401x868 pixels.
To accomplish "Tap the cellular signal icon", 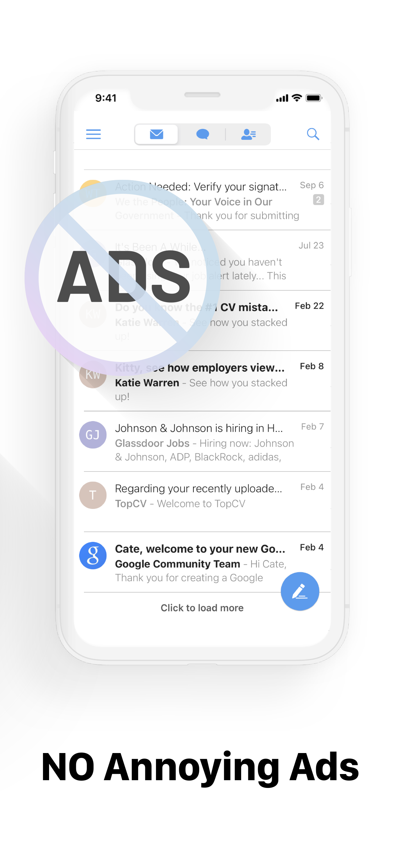I will tap(282, 98).
